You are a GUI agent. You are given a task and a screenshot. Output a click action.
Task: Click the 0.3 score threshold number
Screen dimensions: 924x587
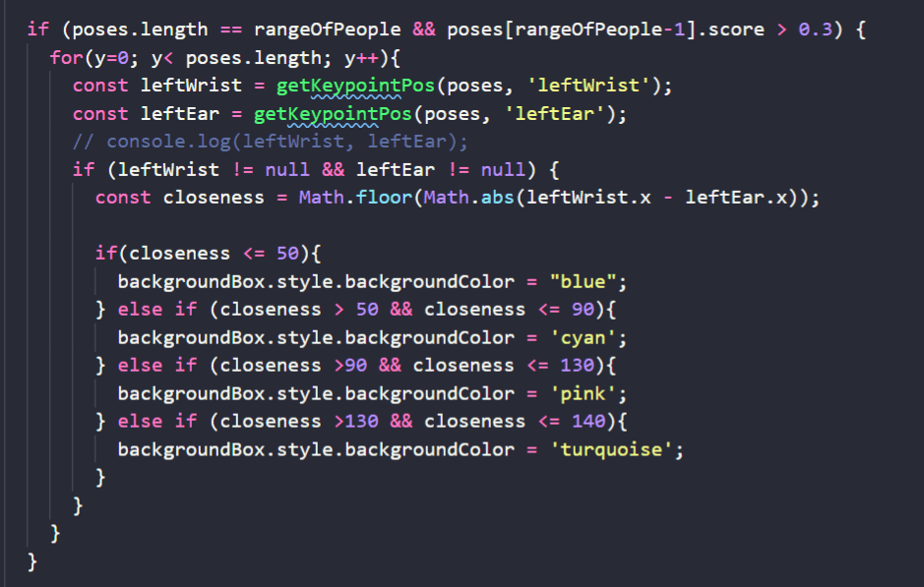click(815, 29)
